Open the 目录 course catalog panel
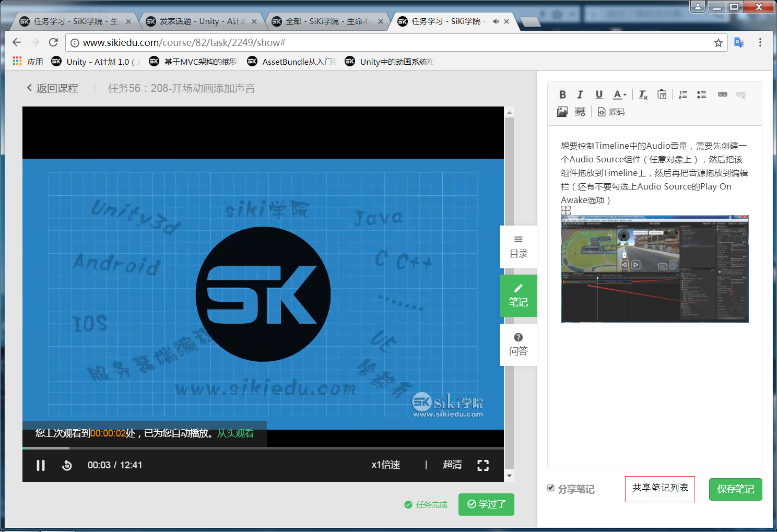Screen dimensions: 777x532 click(x=519, y=247)
